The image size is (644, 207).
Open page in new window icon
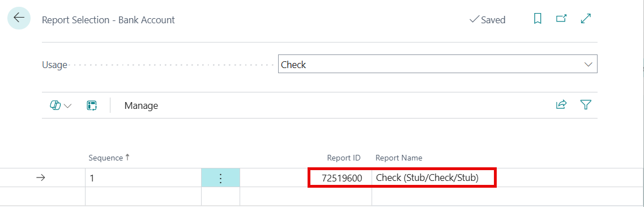click(x=561, y=19)
